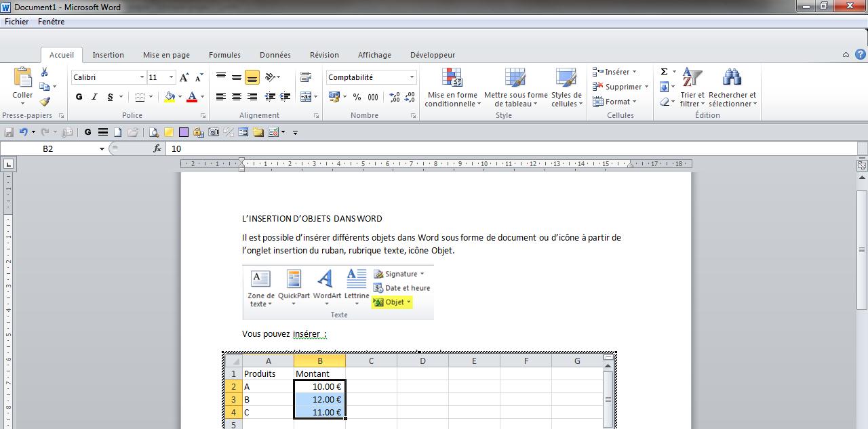Align cell content to the vertical middle
The width and height of the screenshot is (868, 429).
236,77
